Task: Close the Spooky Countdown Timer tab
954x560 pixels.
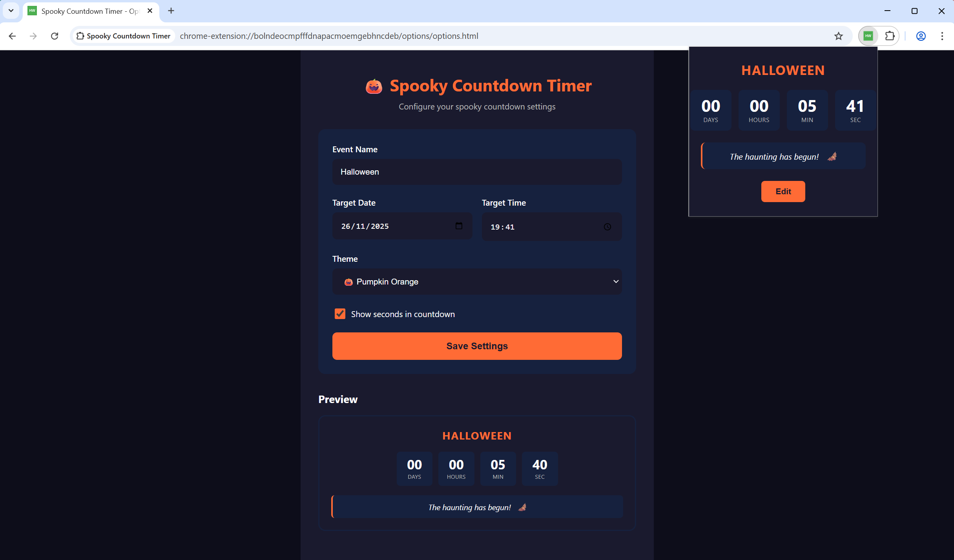Action: coord(150,11)
